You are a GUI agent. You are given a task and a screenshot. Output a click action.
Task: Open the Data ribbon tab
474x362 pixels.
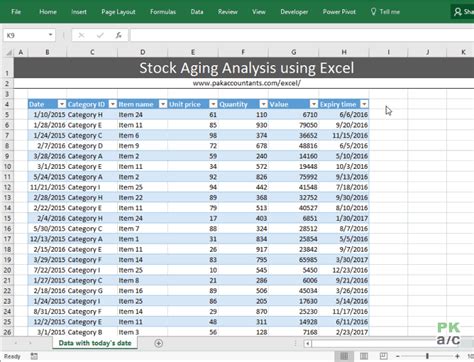pyautogui.click(x=197, y=12)
